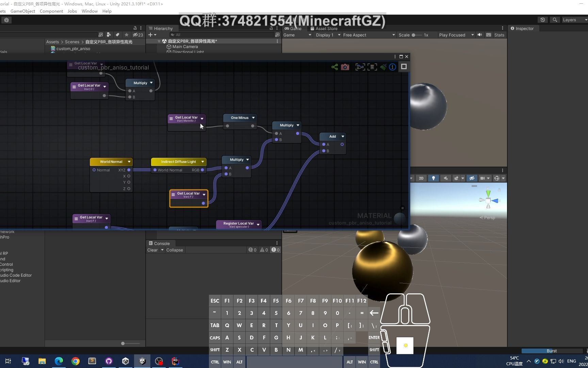Expand the One Minus node dropdown
588x368 pixels.
point(254,118)
